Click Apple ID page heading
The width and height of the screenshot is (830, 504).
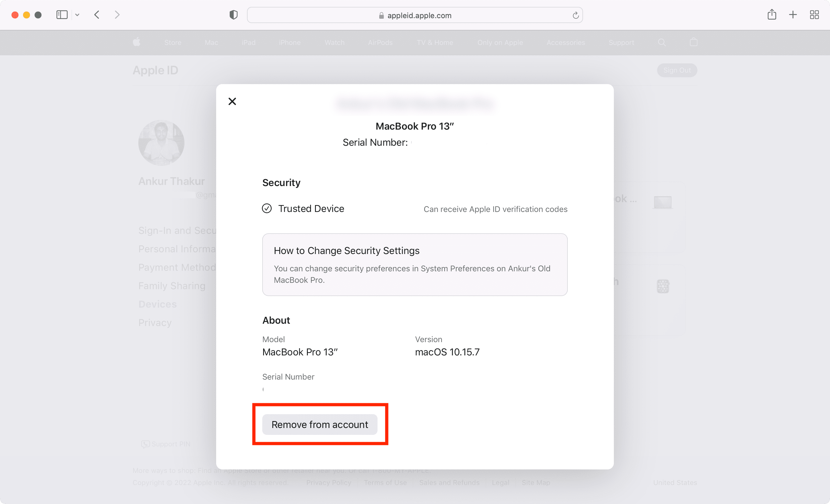[155, 70]
